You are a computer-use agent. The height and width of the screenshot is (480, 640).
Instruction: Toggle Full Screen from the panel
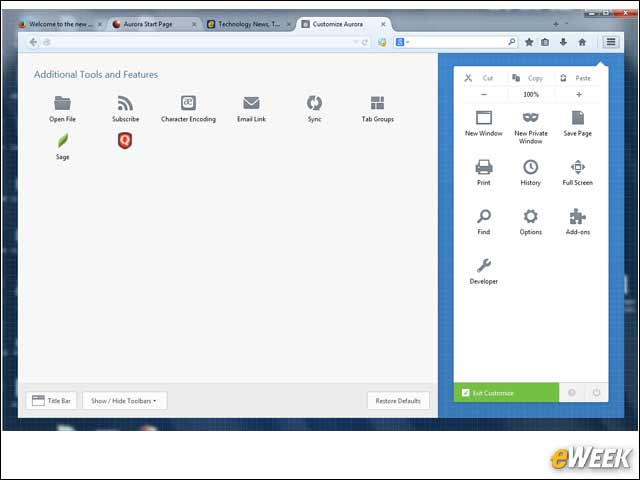coord(578,167)
